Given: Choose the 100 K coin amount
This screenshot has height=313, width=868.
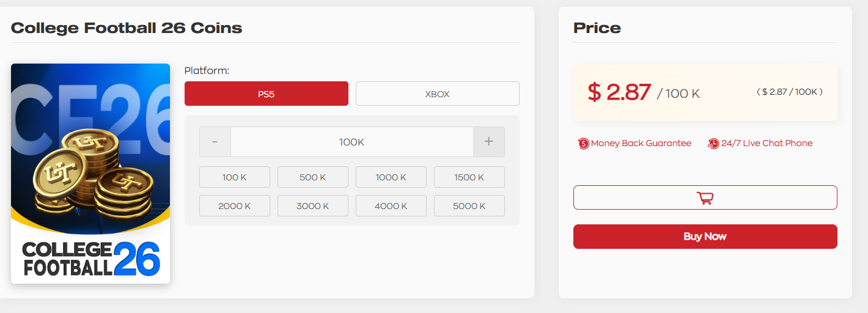Looking at the screenshot, I should [x=234, y=177].
